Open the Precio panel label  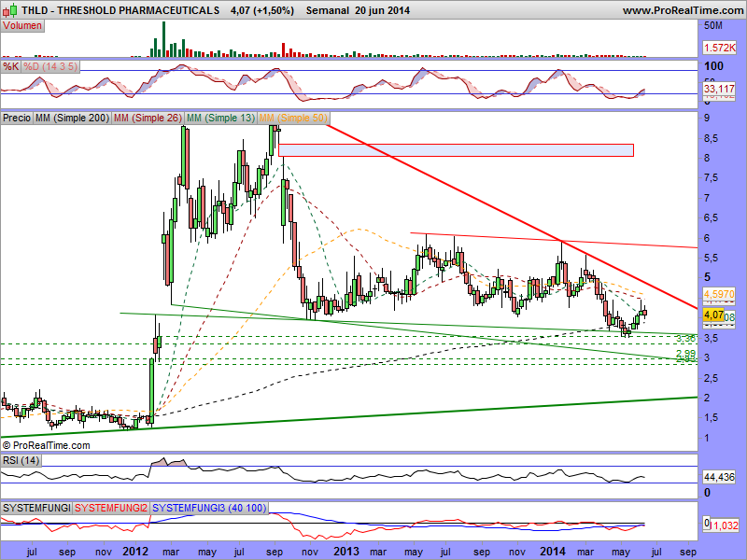pos(17,118)
